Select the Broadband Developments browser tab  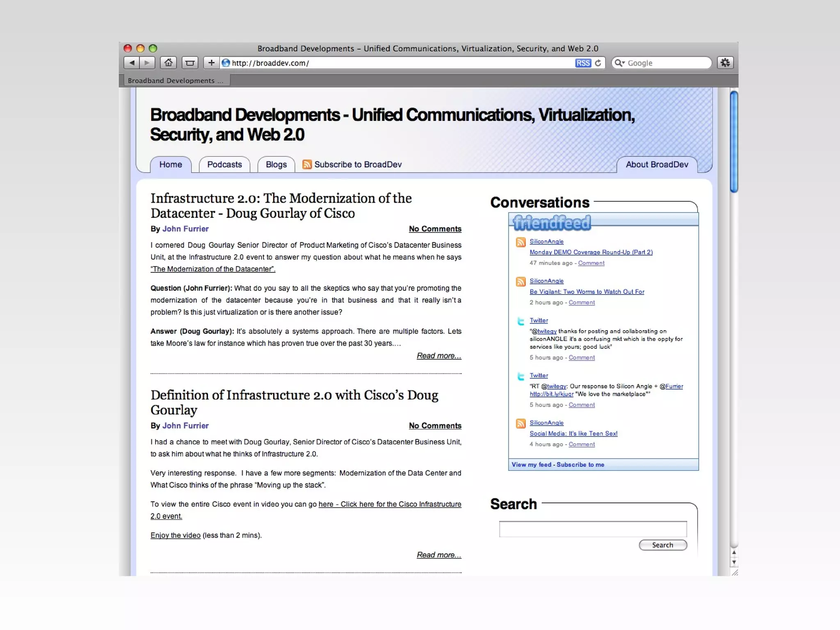point(175,81)
